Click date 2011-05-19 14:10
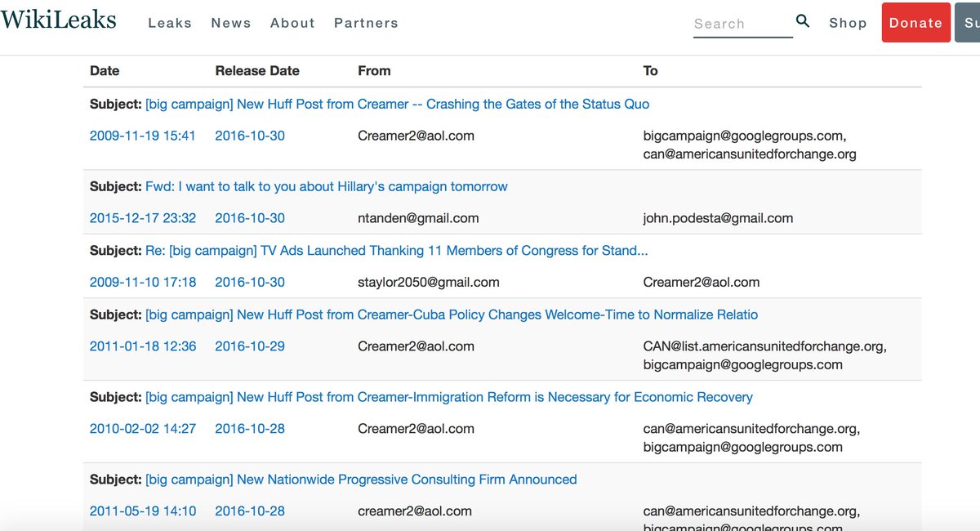This screenshot has height=531, width=980. click(x=143, y=511)
